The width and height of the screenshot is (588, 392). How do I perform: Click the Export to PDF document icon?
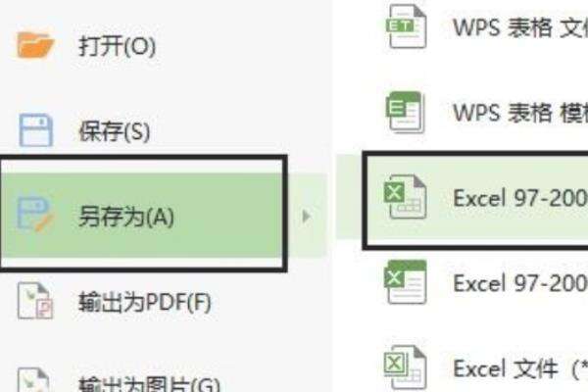pyautogui.click(x=35, y=301)
